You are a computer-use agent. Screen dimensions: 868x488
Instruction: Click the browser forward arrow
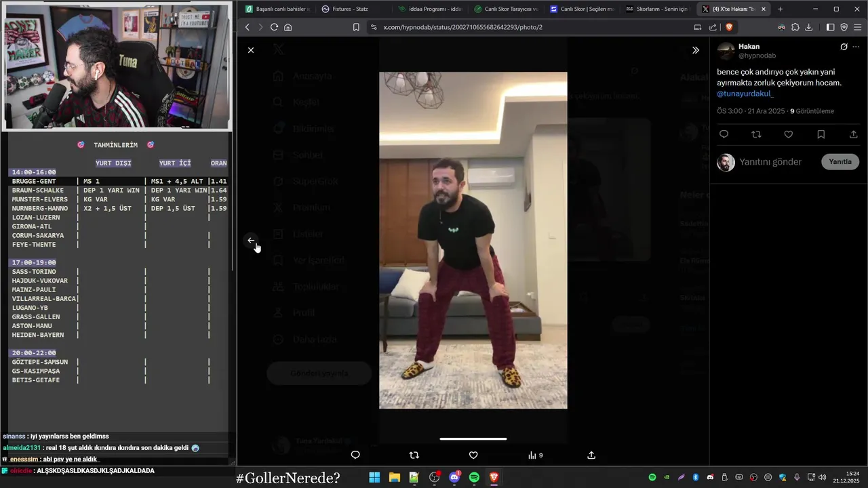(x=260, y=27)
